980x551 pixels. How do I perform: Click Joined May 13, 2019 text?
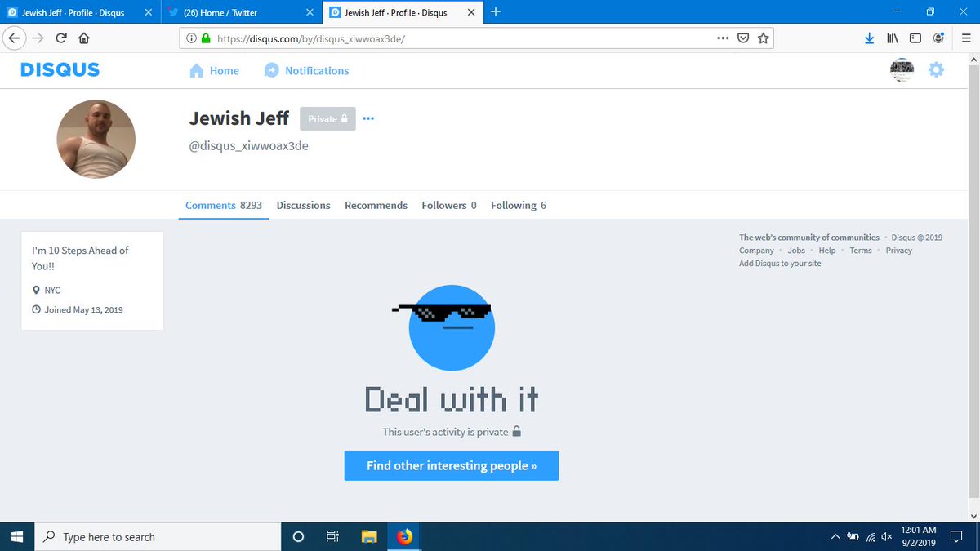pyautogui.click(x=84, y=309)
